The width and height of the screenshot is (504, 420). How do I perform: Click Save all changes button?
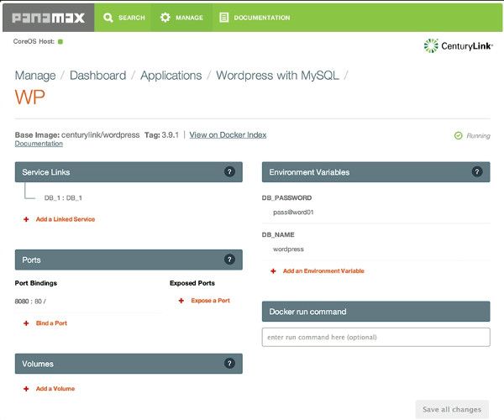(452, 409)
